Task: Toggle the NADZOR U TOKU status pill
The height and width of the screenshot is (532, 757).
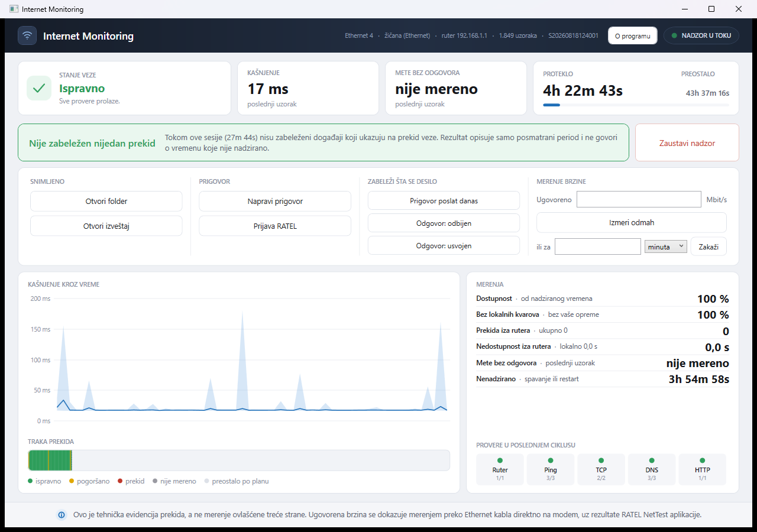Action: point(701,35)
